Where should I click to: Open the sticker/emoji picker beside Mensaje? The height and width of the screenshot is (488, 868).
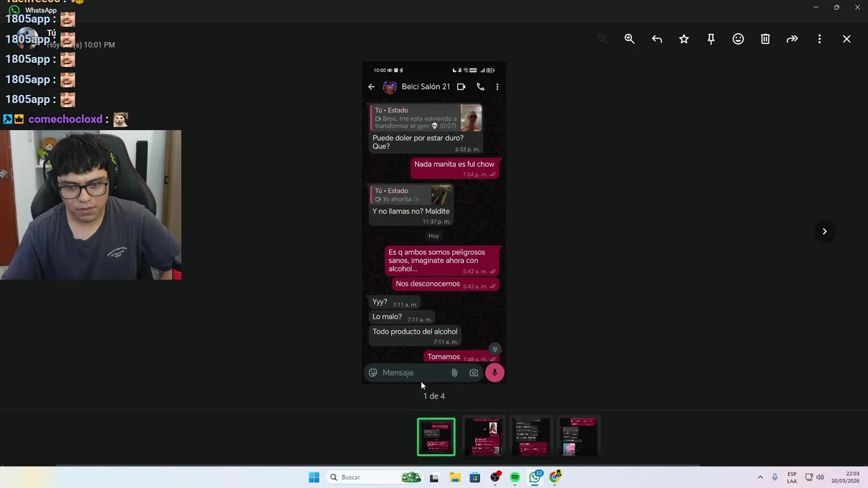point(373,373)
